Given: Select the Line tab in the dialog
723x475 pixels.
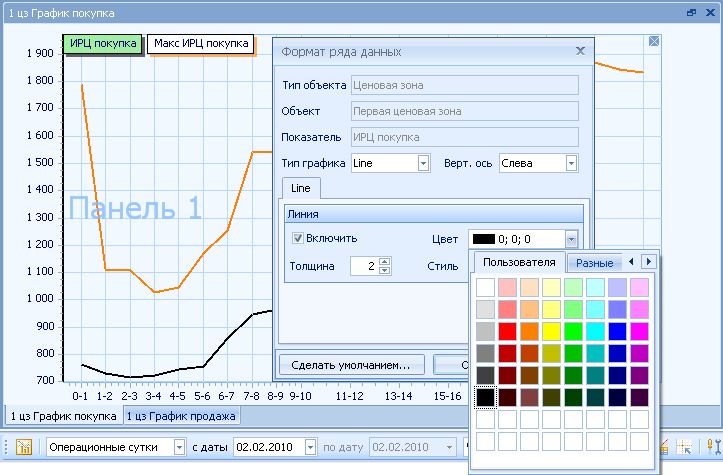Looking at the screenshot, I should (x=300, y=188).
